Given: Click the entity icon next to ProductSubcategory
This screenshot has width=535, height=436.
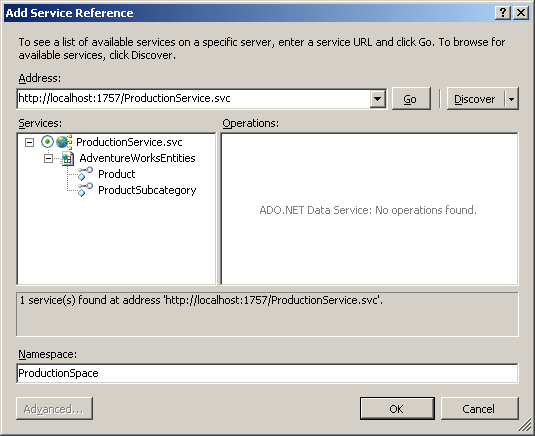Looking at the screenshot, I should coord(85,190).
